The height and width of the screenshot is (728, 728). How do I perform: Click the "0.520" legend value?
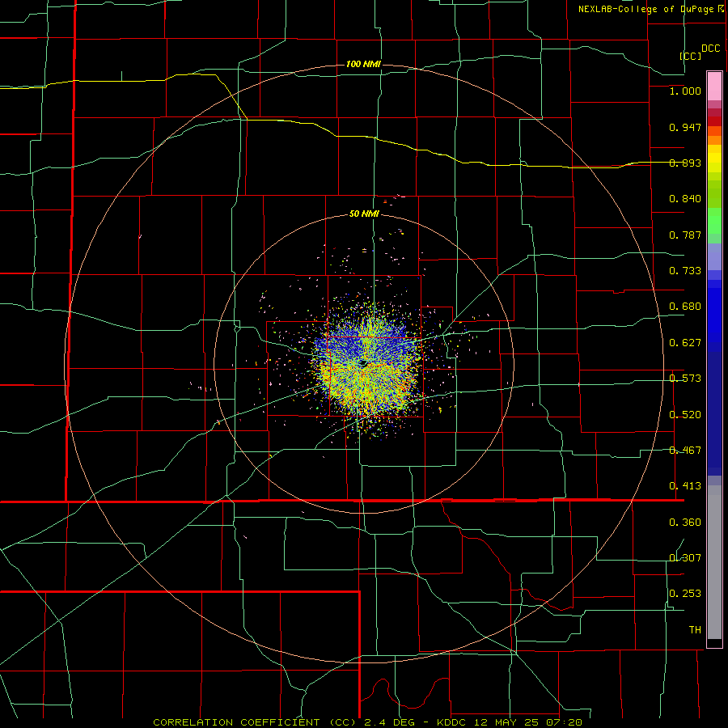pyautogui.click(x=685, y=415)
